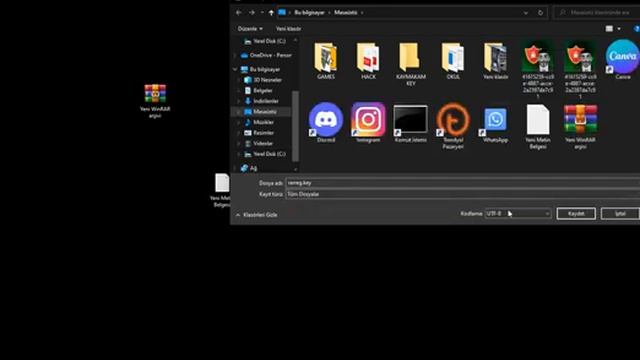Open the address bar history dropdown
640x360 pixels.
pyautogui.click(x=526, y=13)
